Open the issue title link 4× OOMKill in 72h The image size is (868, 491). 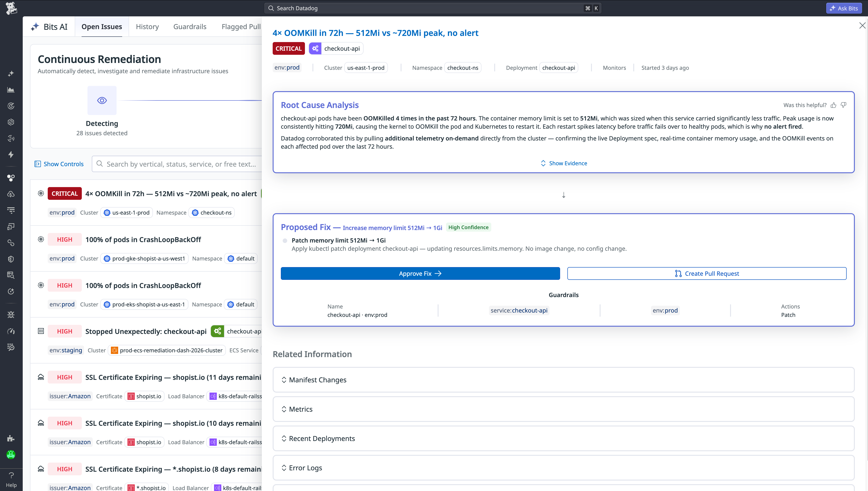coord(375,33)
